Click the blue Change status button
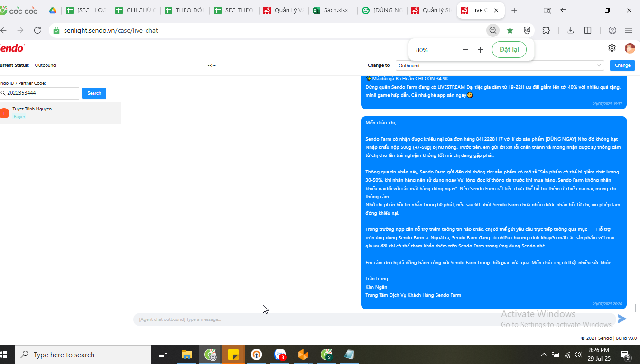Viewport: 640px width, 364px height. [622, 65]
